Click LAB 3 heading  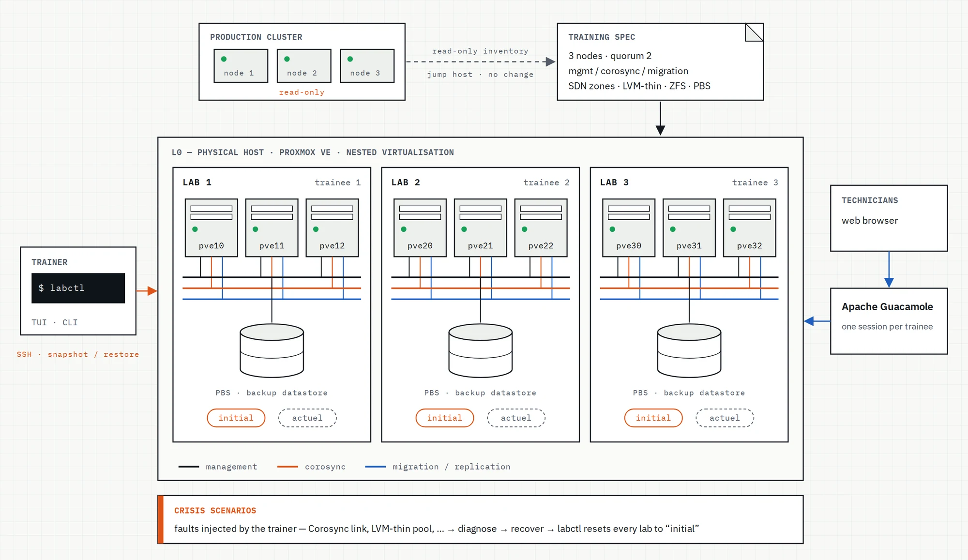(614, 182)
